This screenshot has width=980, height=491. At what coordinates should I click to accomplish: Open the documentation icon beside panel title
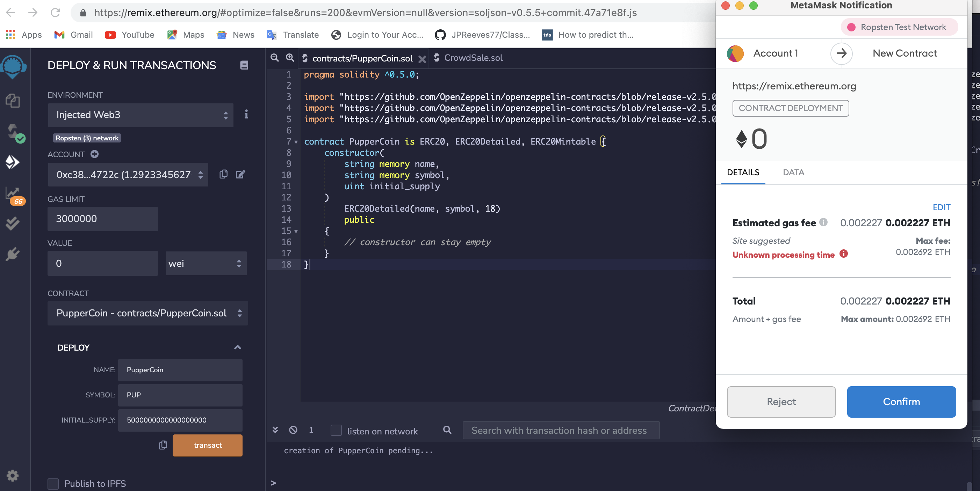(244, 65)
